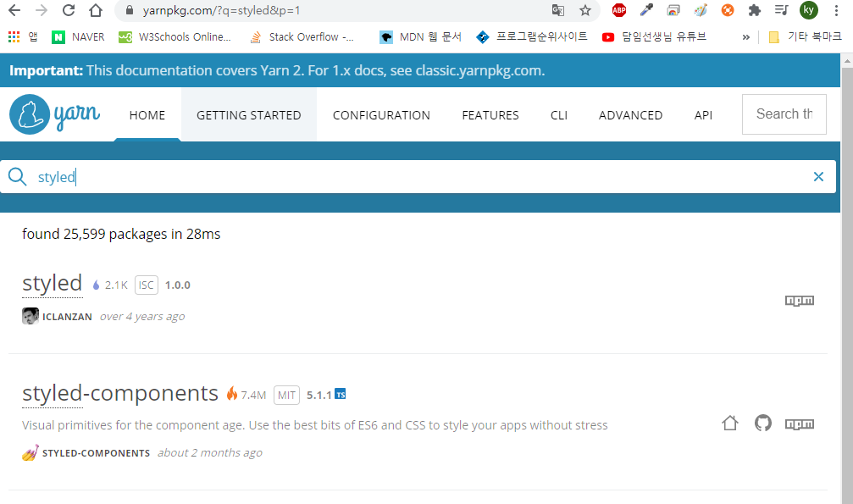Click the 5.1.1 version of styled-components
The image size is (853, 504).
click(318, 395)
